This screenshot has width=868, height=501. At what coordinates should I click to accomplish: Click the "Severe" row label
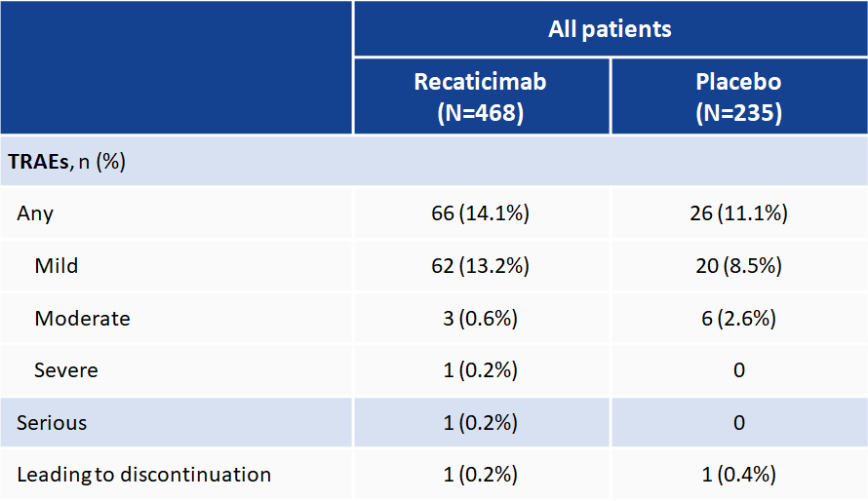[65, 370]
